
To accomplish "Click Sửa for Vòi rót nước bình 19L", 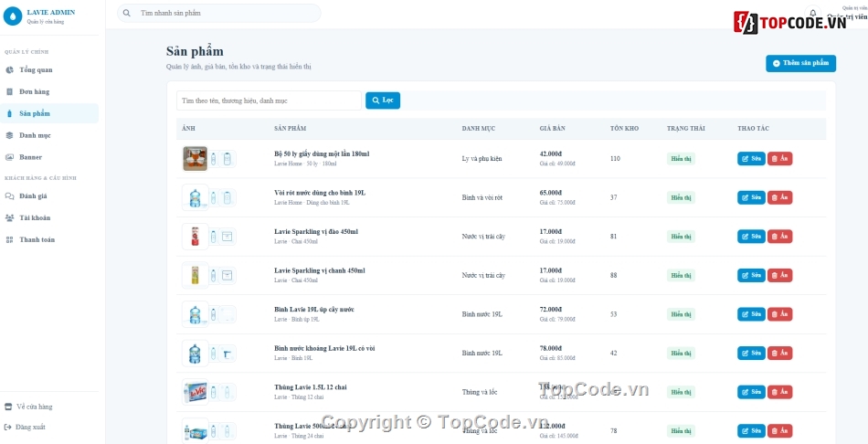I will 751,197.
